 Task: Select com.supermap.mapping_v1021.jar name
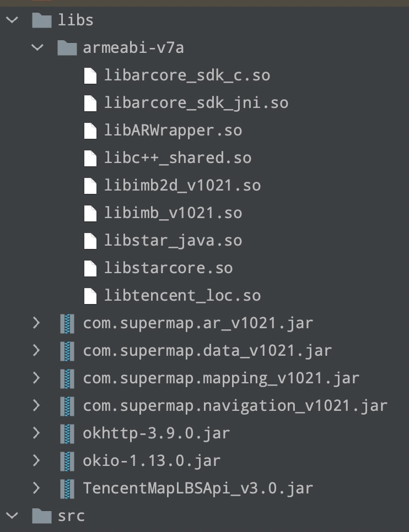click(x=221, y=378)
